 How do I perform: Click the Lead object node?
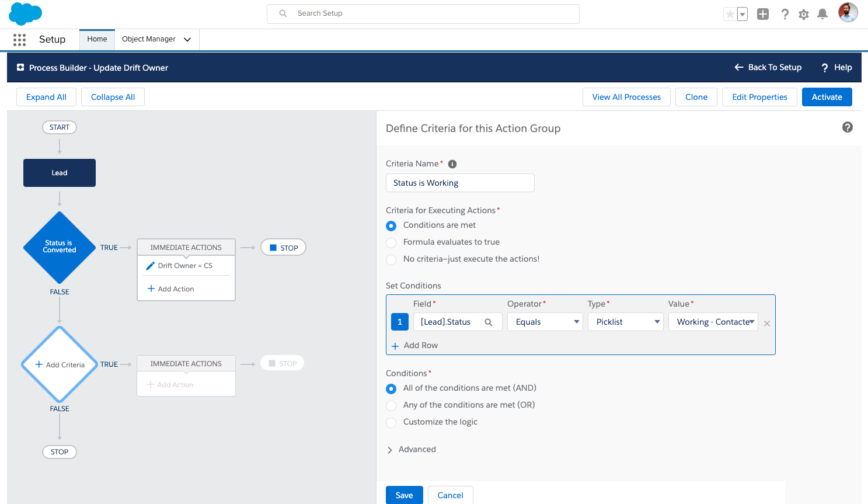(60, 173)
